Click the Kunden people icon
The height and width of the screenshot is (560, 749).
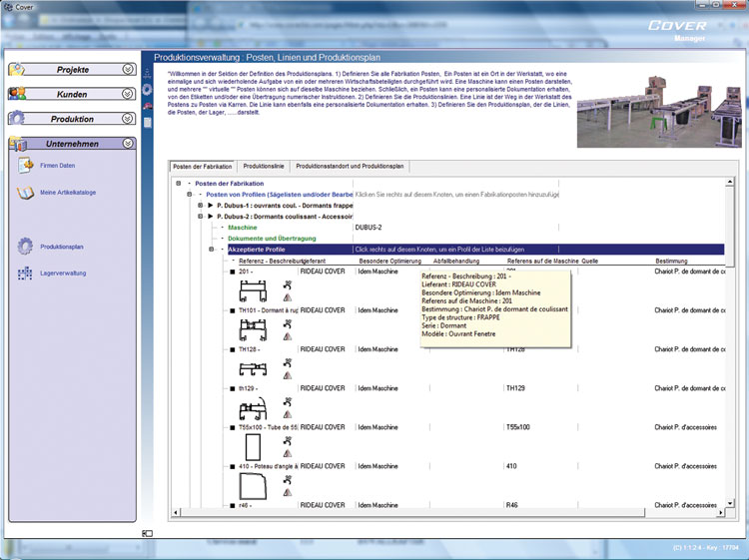pyautogui.click(x=17, y=94)
